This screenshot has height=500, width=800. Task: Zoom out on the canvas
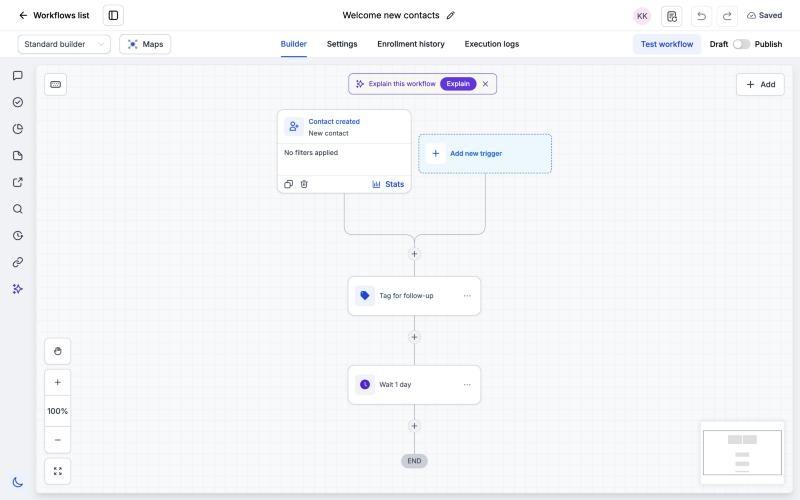pyautogui.click(x=58, y=440)
